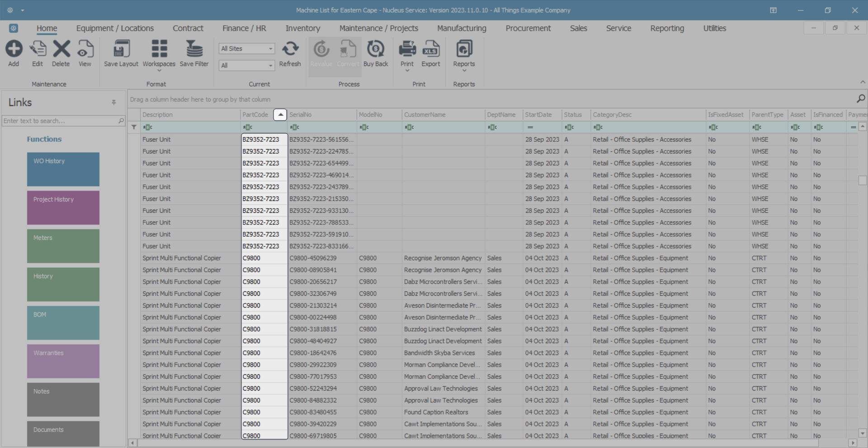Image resolution: width=868 pixels, height=448 pixels.
Task: Open the Finance / HR tab
Action: click(244, 28)
